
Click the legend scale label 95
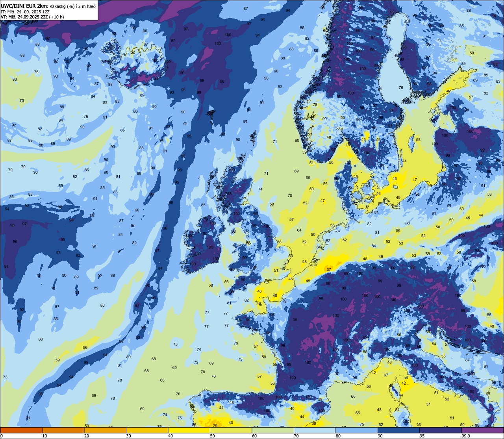click(x=422, y=436)
